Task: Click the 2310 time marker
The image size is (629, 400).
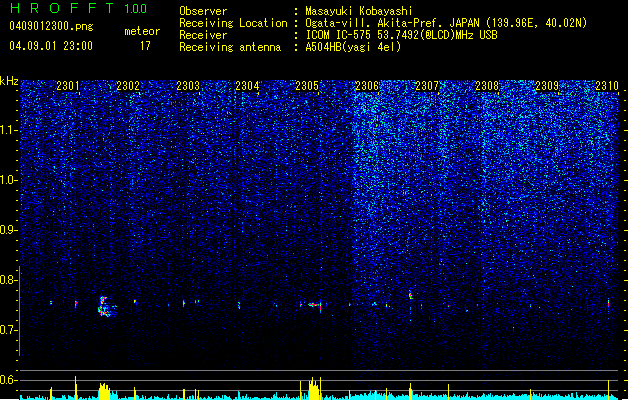Action: 607,85
